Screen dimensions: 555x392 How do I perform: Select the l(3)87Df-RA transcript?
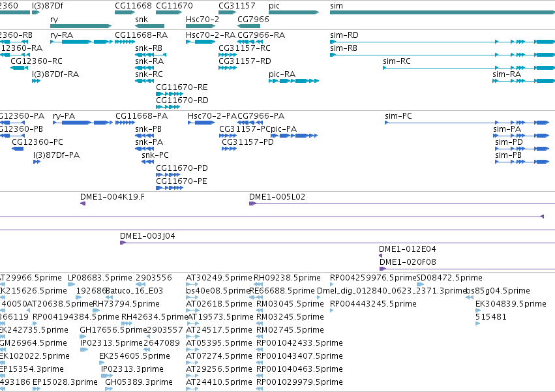36,81
